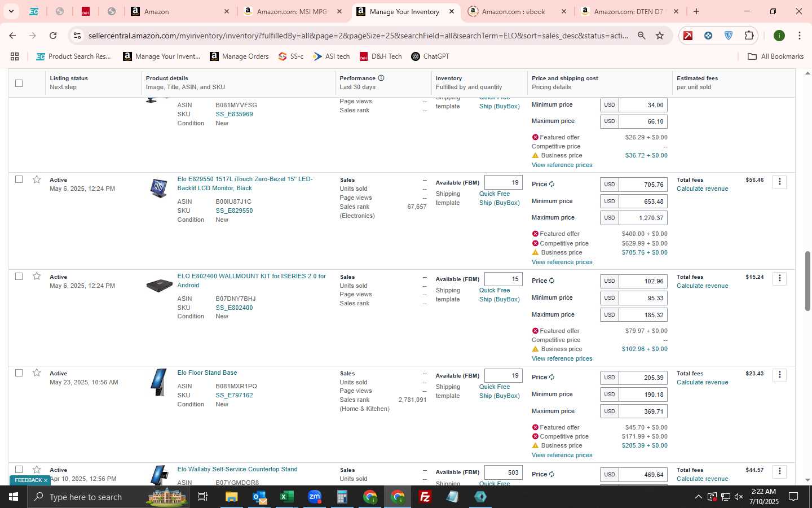This screenshot has width=812, height=508.
Task: Switch to the Amazon.com: DTEN D7 tab
Action: point(629,11)
